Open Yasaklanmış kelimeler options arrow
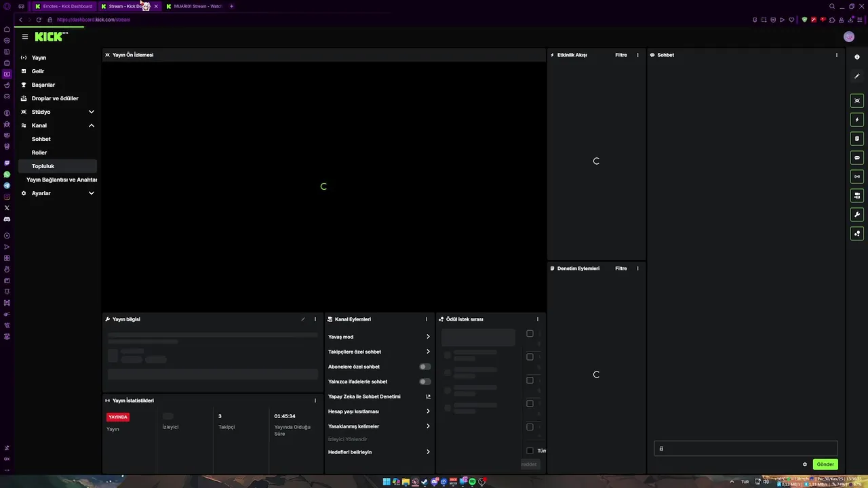868x488 pixels. 428,426
